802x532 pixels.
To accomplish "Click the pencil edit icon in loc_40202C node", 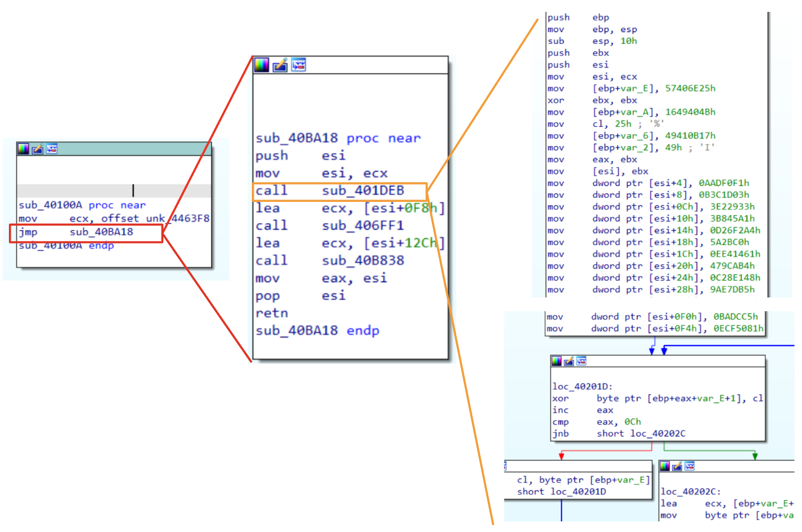I will [x=678, y=465].
